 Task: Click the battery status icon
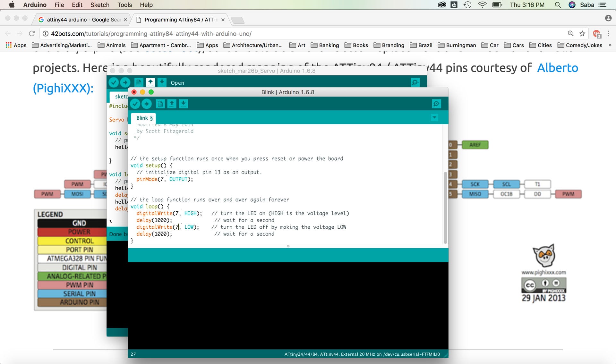coord(497,5)
